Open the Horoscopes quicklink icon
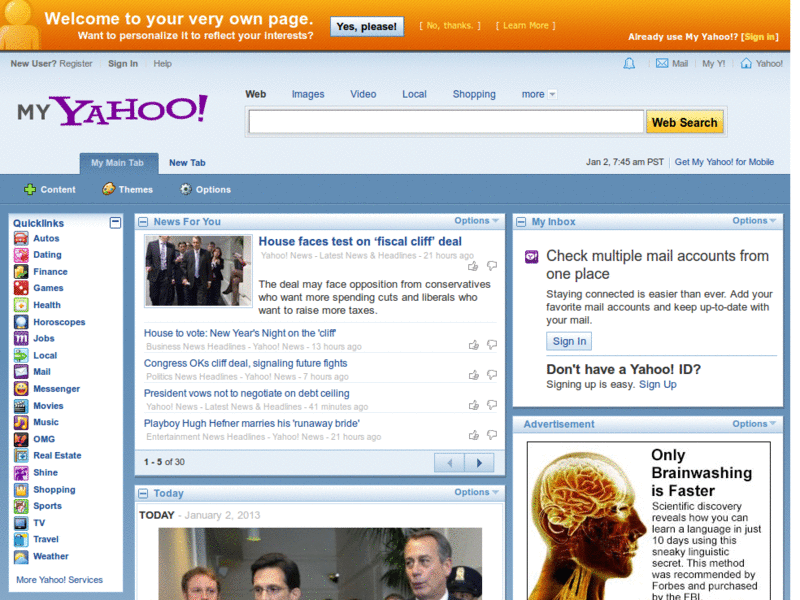800x600 pixels. click(21, 321)
